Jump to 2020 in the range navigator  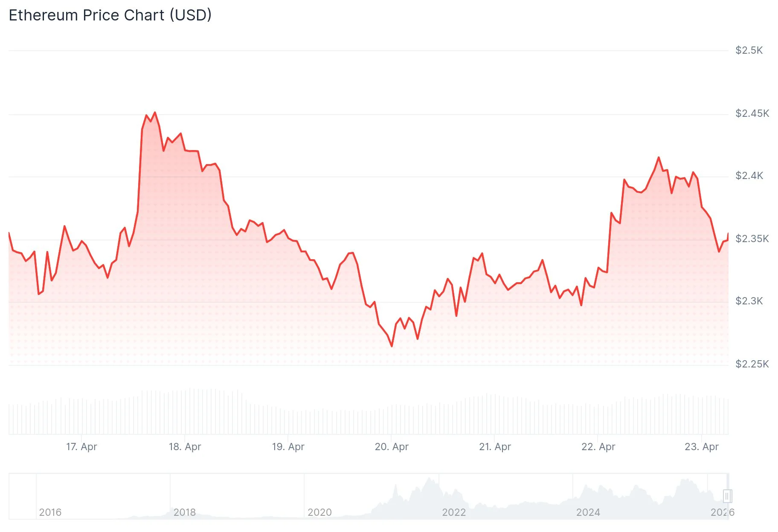pos(319,512)
